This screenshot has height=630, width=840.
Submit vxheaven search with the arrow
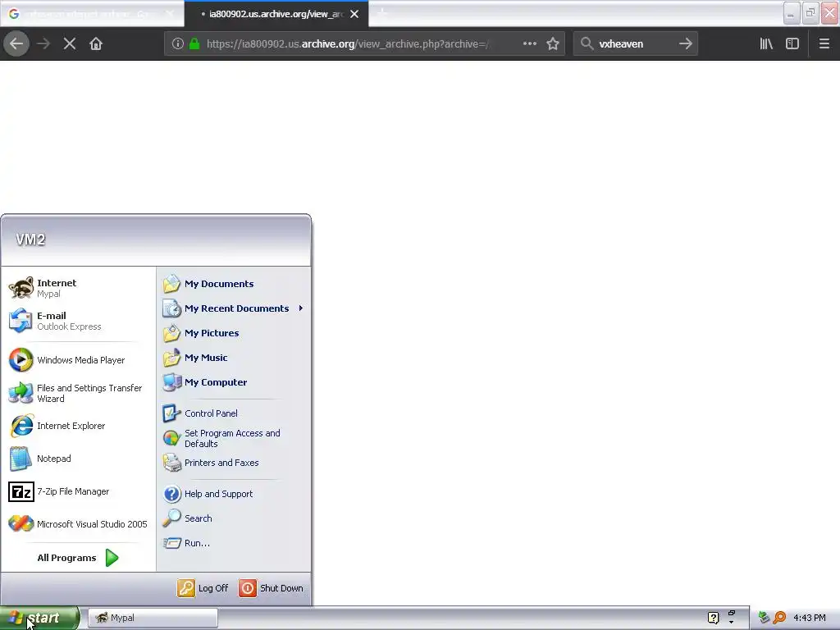pos(686,44)
